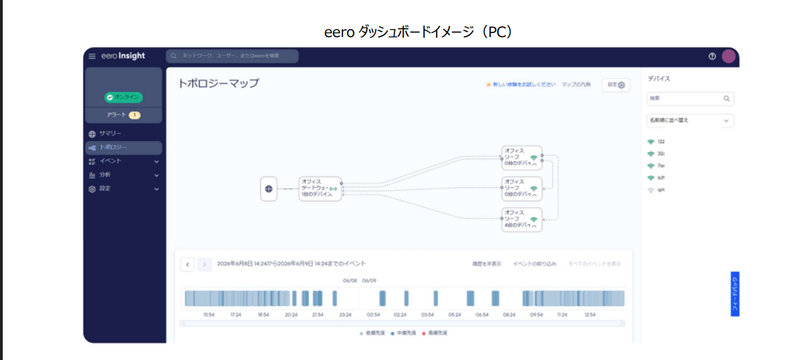The height and width of the screenshot is (360, 800).
Task: Go to previous event period arrow
Action: coord(187,264)
